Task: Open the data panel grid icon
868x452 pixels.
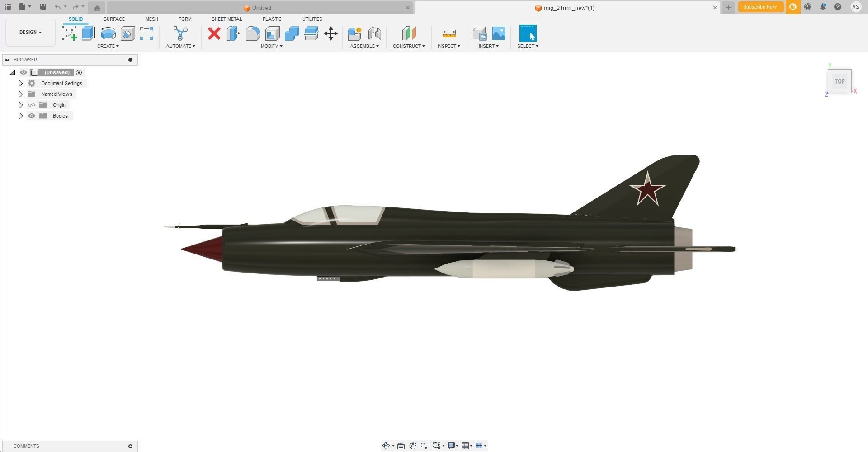Action: point(8,7)
